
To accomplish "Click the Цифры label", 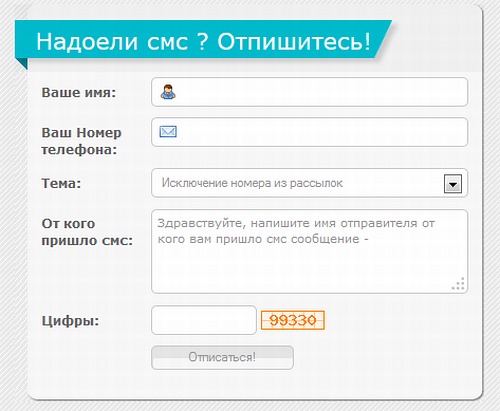I will pyautogui.click(x=70, y=321).
